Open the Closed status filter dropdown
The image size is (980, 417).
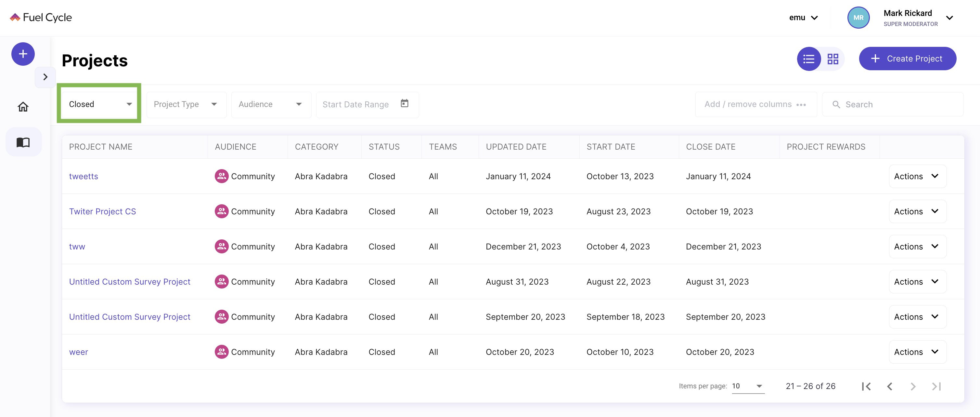tap(100, 104)
